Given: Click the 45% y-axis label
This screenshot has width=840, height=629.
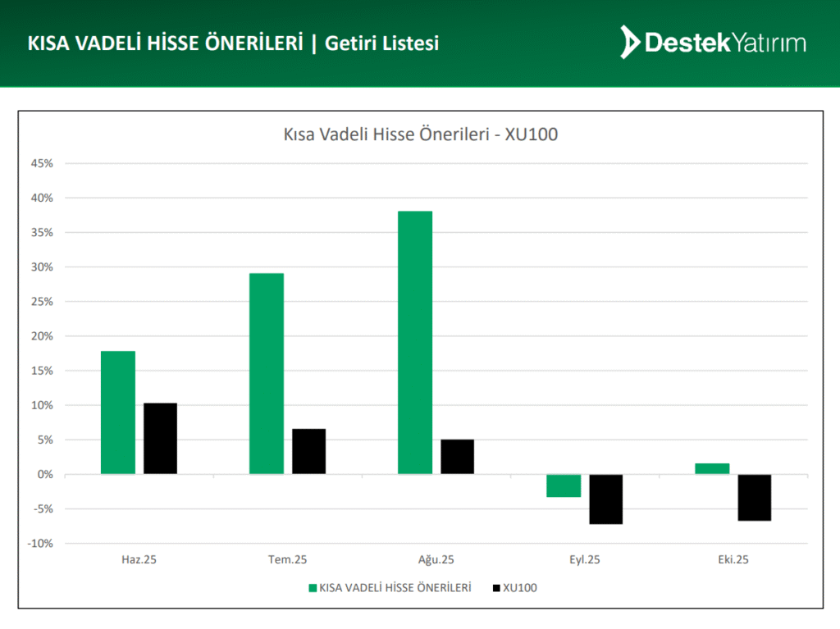Looking at the screenshot, I should [42, 163].
